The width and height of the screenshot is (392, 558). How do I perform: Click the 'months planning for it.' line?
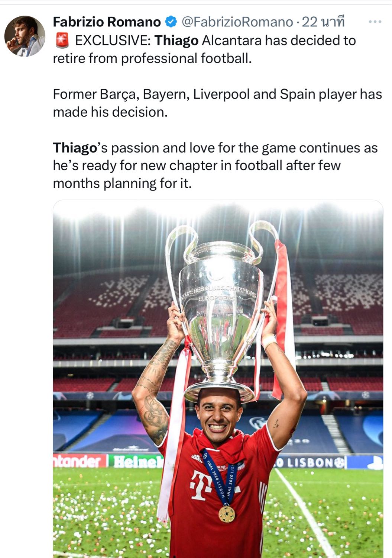pos(122,184)
